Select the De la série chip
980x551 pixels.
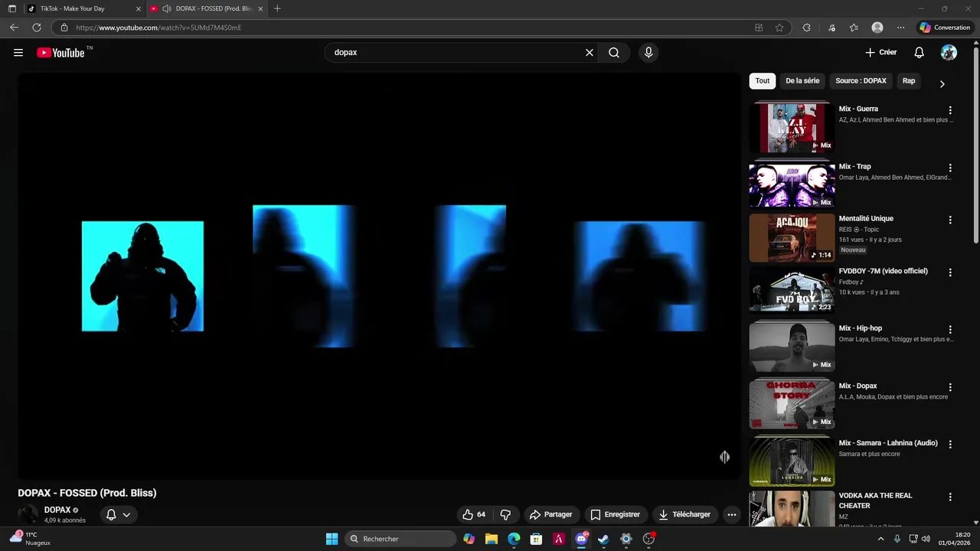(x=802, y=80)
